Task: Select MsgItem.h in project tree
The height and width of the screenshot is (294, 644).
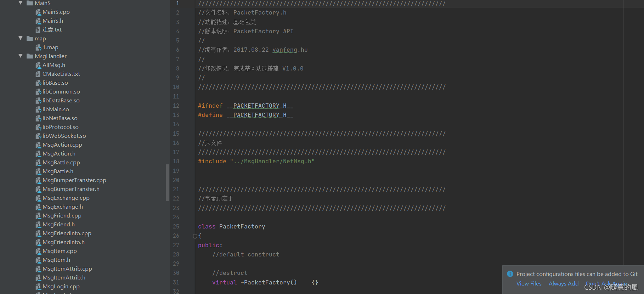Action: pos(56,260)
